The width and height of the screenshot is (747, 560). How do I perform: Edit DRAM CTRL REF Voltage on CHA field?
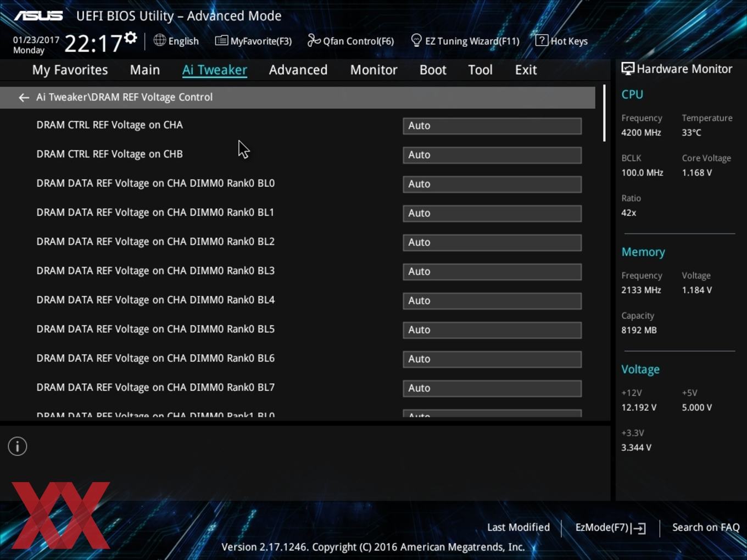[492, 126]
